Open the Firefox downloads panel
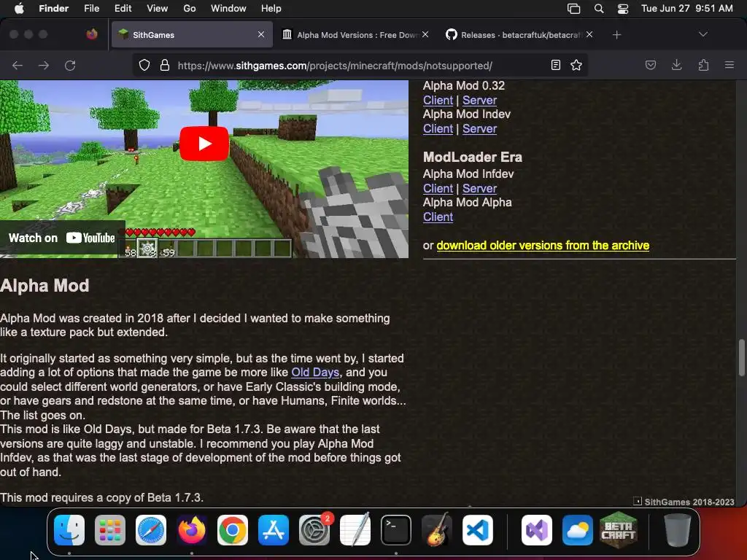 pyautogui.click(x=676, y=65)
